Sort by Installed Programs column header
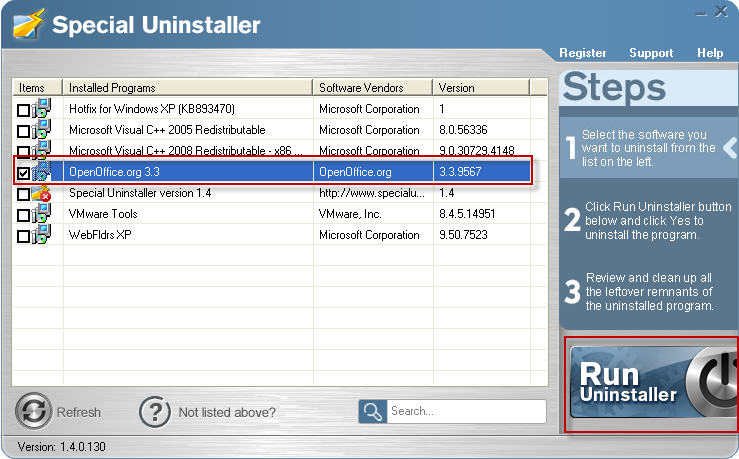 [188, 88]
